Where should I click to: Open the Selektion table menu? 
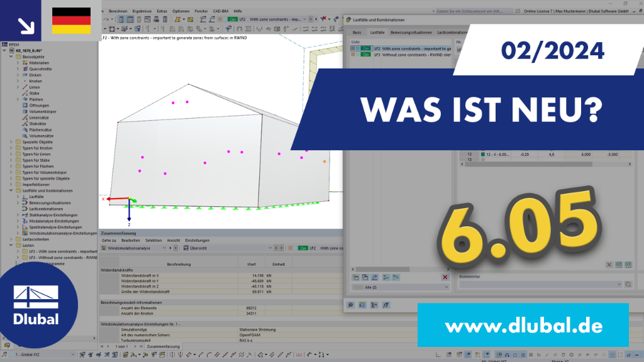[153, 241]
